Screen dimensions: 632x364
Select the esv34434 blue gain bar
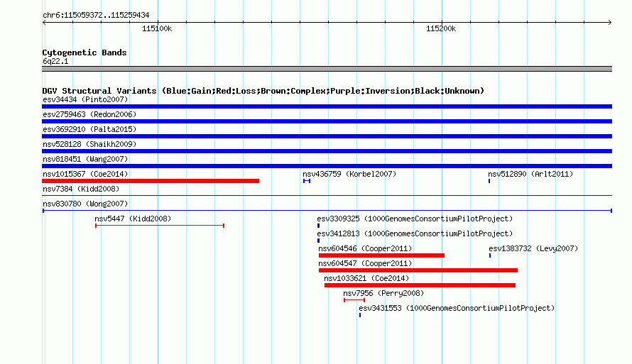point(327,106)
